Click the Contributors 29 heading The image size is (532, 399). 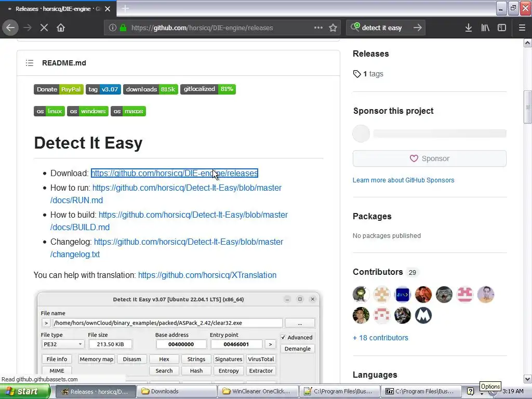coord(386,272)
